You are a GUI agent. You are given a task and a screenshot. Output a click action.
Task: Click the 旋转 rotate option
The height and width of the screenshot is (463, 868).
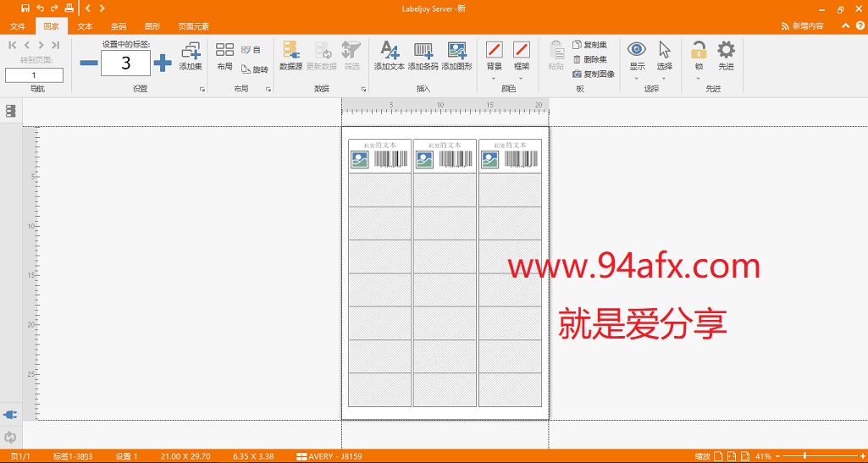point(255,69)
